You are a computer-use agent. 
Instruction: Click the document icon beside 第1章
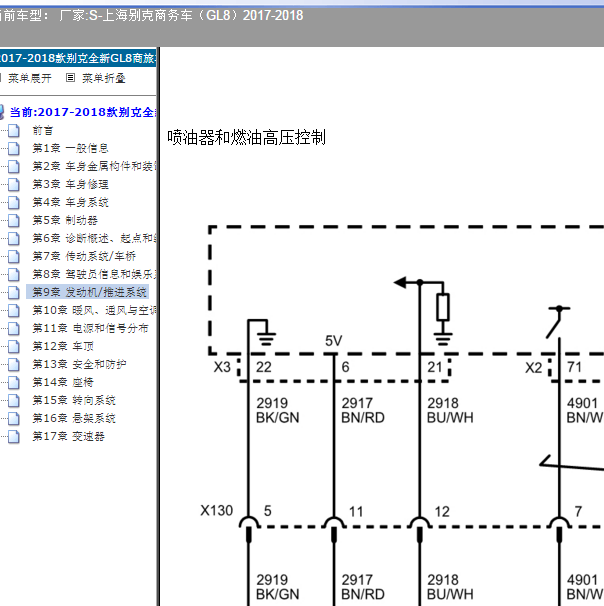(x=14, y=148)
